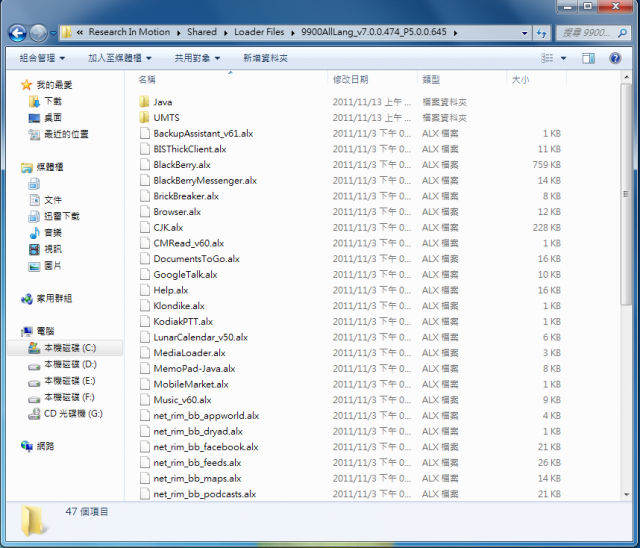
Task: Select BlackBerry.alx file icon
Action: (144, 164)
